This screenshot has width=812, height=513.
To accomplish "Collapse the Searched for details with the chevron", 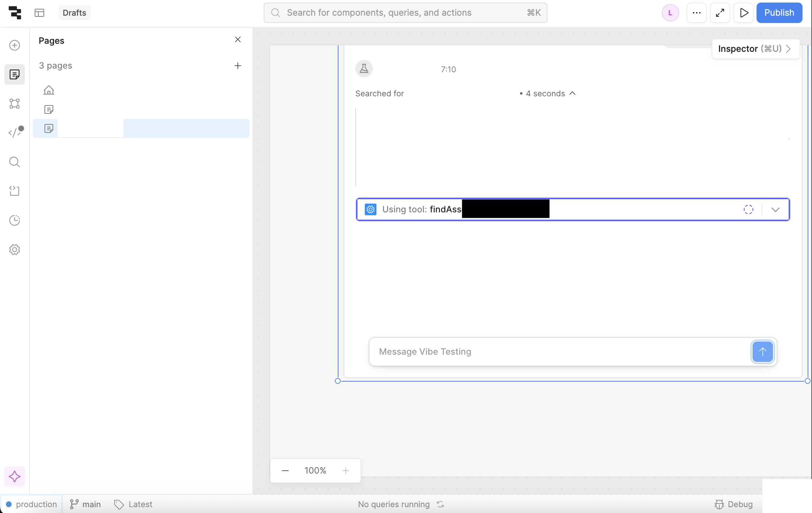I will (x=572, y=93).
